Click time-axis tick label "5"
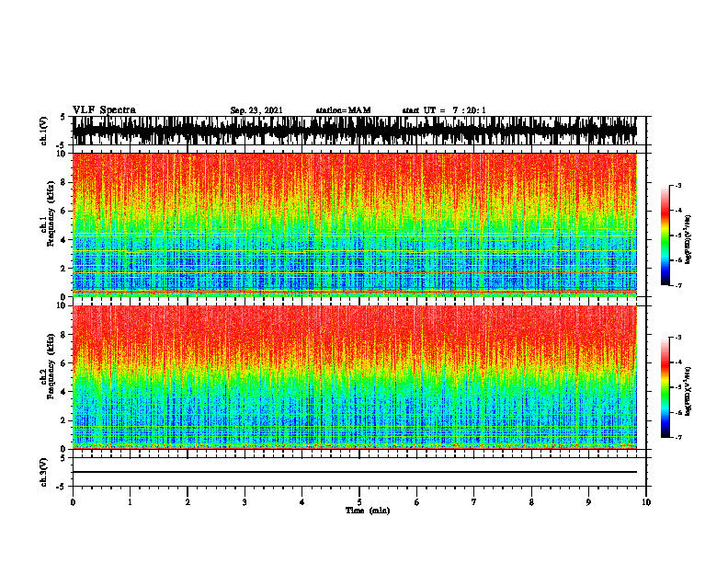The height and width of the screenshot is (563, 728). pos(359,502)
